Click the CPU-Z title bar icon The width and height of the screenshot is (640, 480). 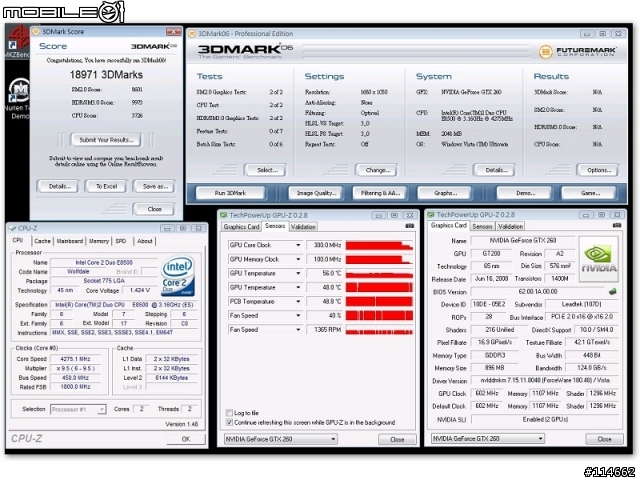(x=12, y=229)
